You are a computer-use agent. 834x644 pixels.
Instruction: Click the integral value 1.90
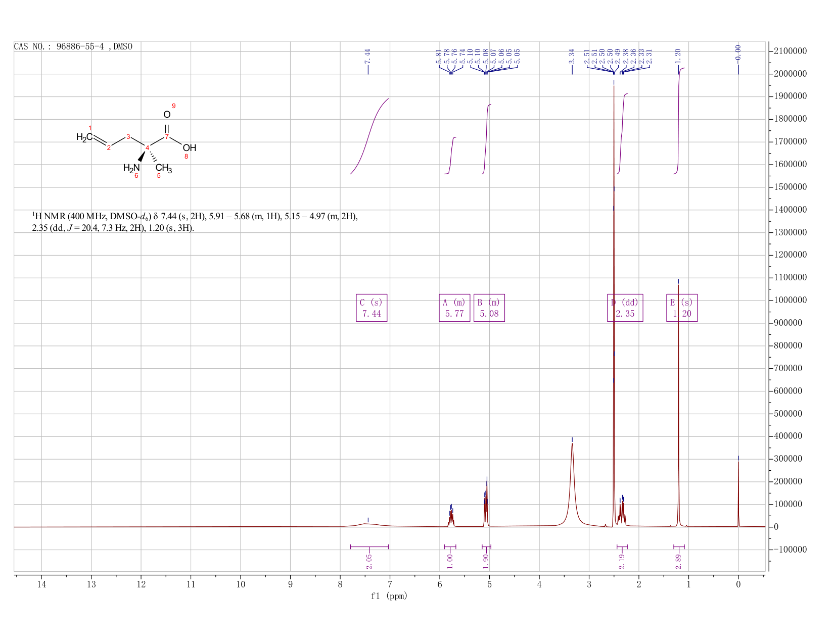tap(486, 561)
